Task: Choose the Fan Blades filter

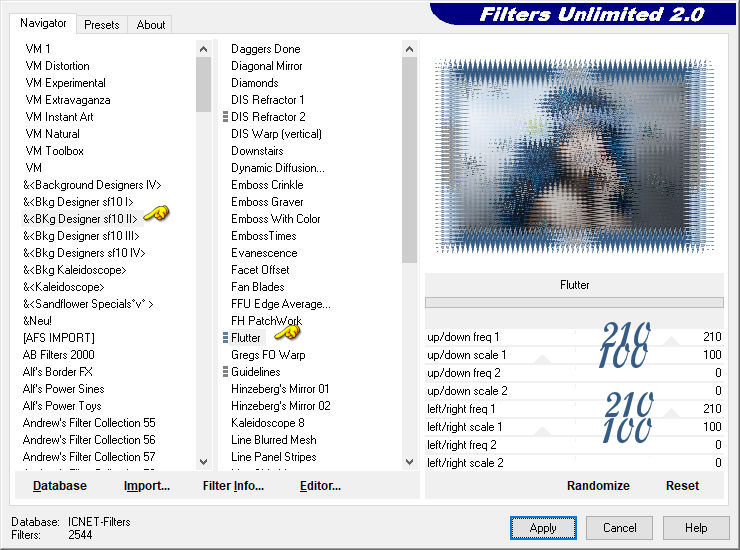Action: [258, 287]
